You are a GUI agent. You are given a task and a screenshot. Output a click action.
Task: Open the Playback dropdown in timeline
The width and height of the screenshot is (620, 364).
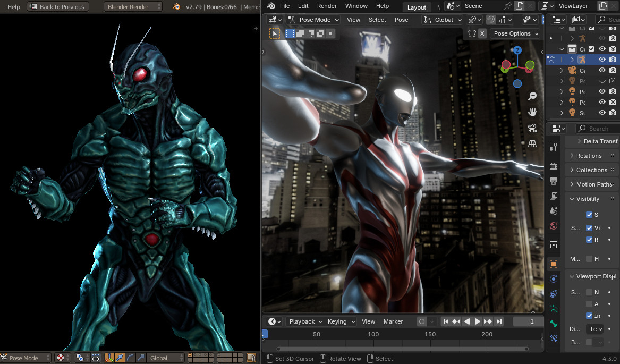coord(305,321)
